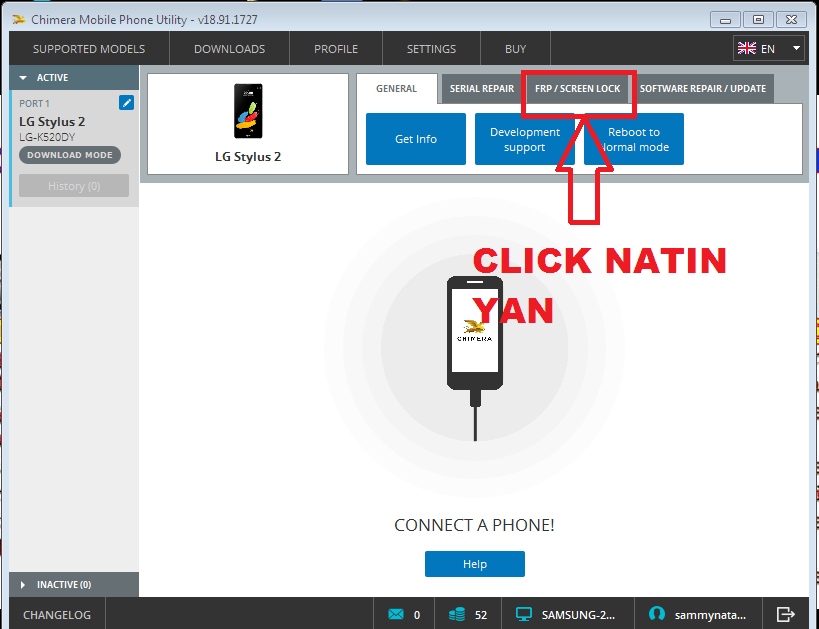Open the CHANGELOG
Screen dimensions: 819x629
pyautogui.click(x=57, y=614)
